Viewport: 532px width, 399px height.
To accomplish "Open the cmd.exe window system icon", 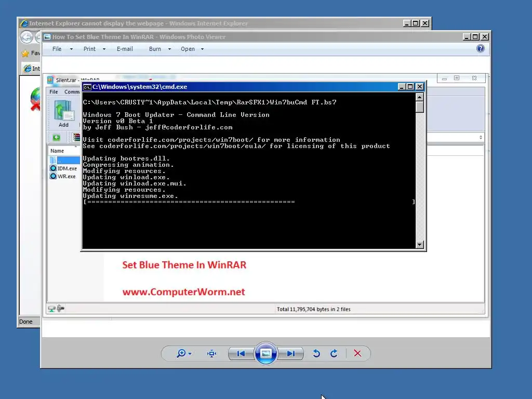I will point(87,87).
